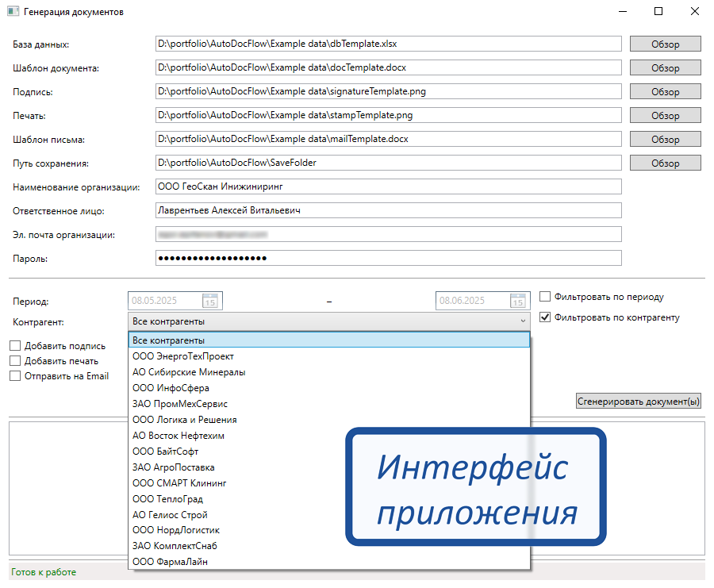Browse for database file via 'Обзор'
The height and width of the screenshot is (588, 714).
666,44
